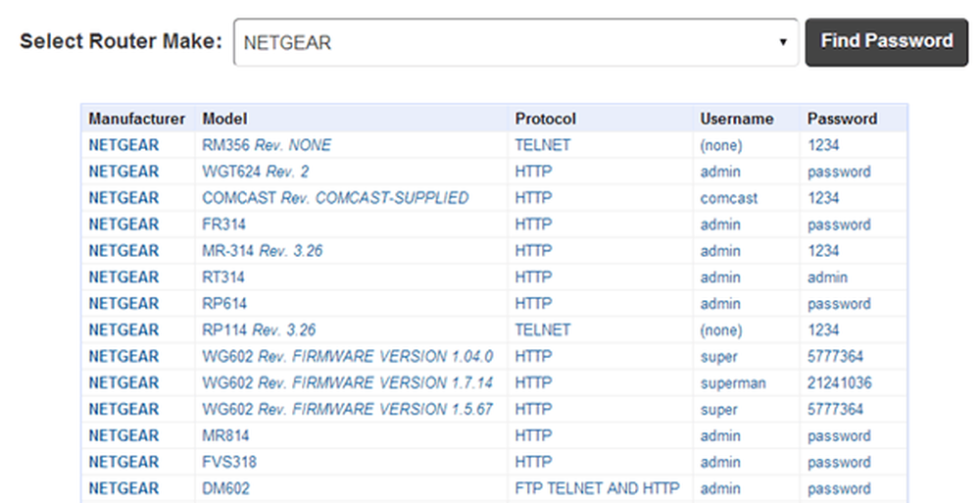980x503 pixels.
Task: Select the WGT624 Rev. 2 model cell
Action: click(x=255, y=172)
